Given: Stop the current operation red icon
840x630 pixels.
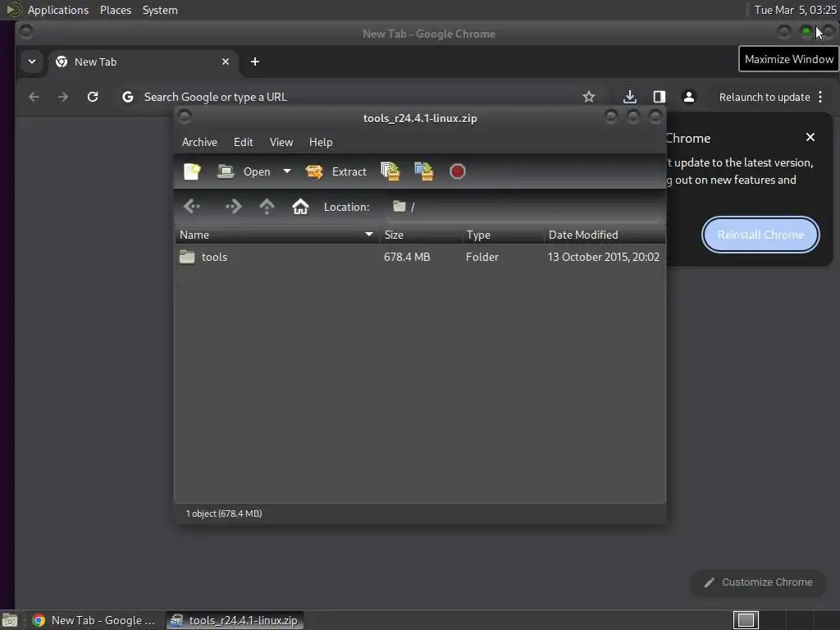Looking at the screenshot, I should pos(457,171).
